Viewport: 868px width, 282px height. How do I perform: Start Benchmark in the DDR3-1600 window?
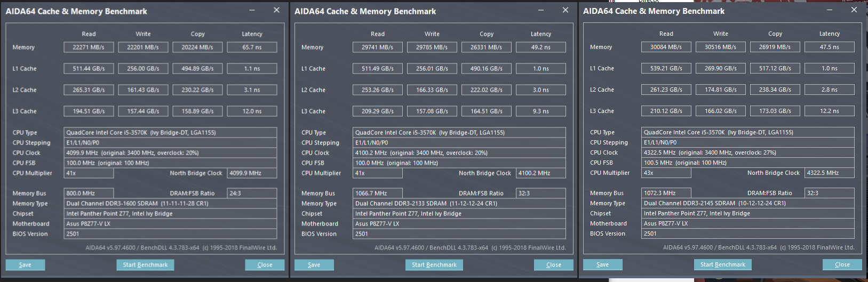click(145, 265)
